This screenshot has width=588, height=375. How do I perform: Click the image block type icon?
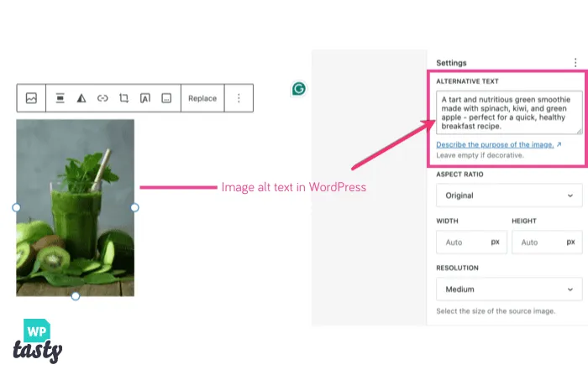tap(31, 98)
